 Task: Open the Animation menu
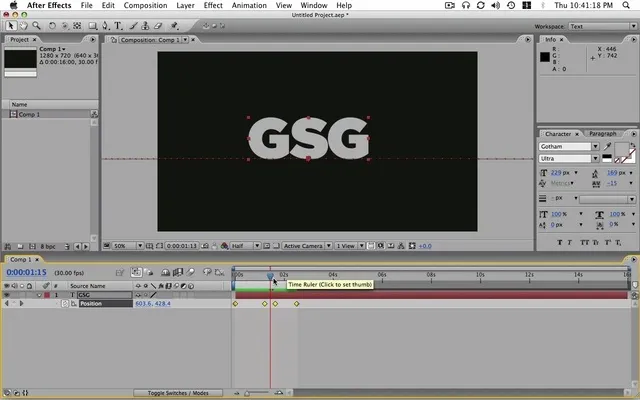(x=249, y=5)
